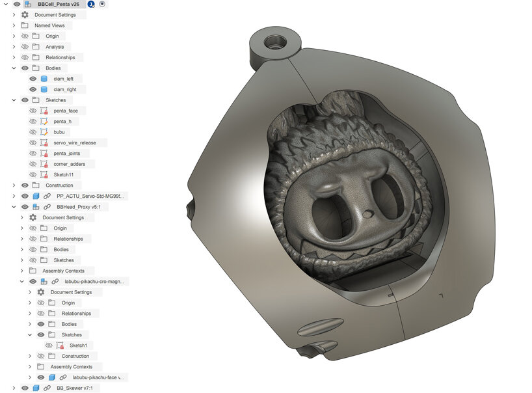Click the BB_Skewer v7:1 component cube icon
The image size is (532, 393).
tap(36, 388)
